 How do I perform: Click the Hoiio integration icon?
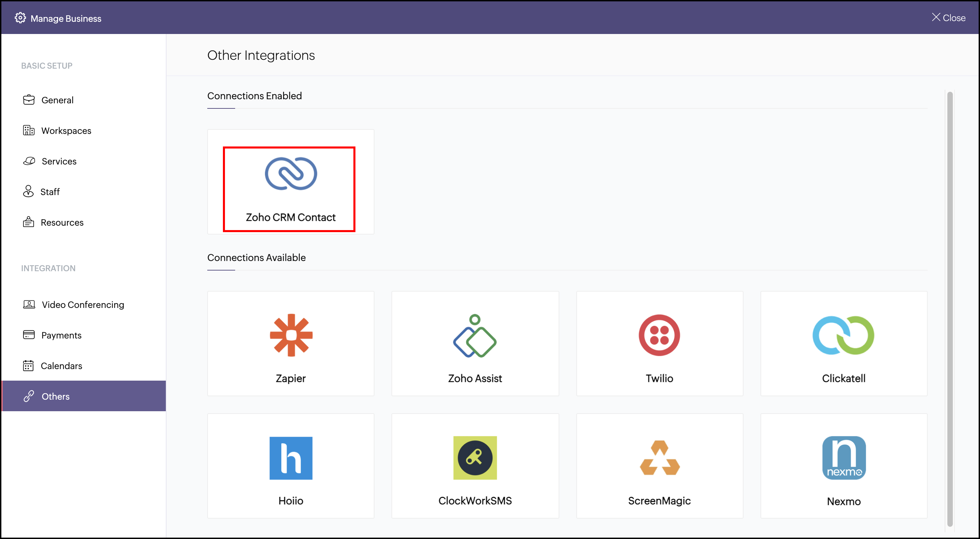(x=291, y=458)
